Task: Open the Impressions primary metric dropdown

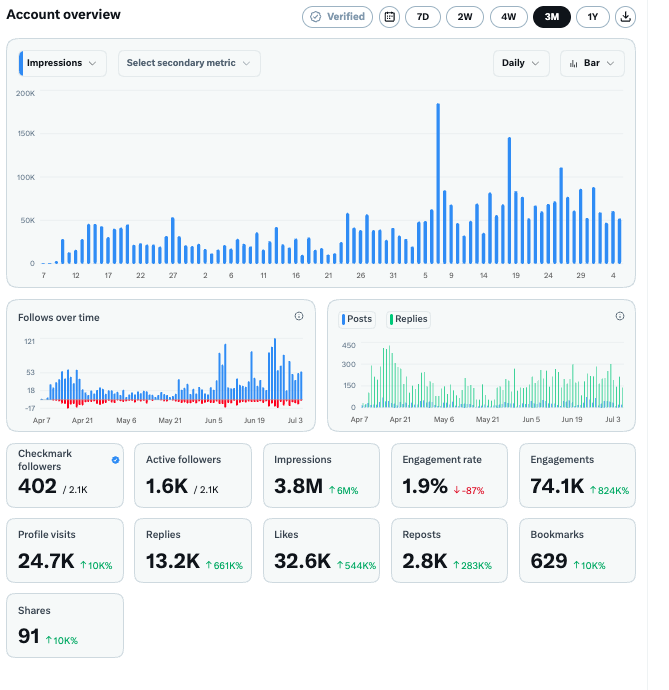Action: pos(62,63)
